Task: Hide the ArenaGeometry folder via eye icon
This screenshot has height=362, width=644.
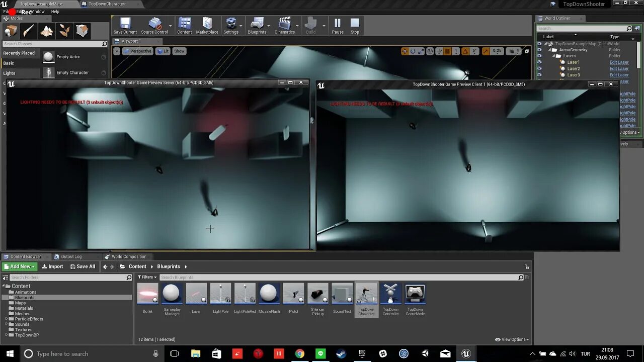Action: [539, 50]
